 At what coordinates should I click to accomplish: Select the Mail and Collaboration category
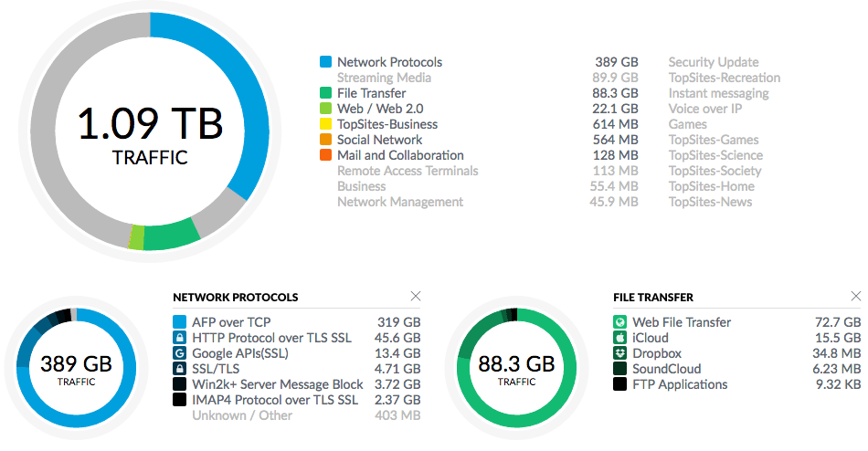[x=400, y=155]
